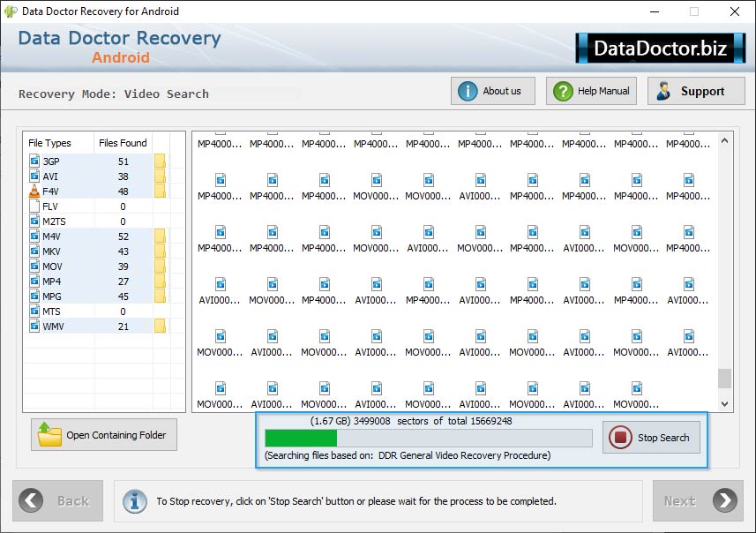Click the AVI file type icon
Image resolution: width=756 pixels, height=533 pixels.
click(x=34, y=176)
